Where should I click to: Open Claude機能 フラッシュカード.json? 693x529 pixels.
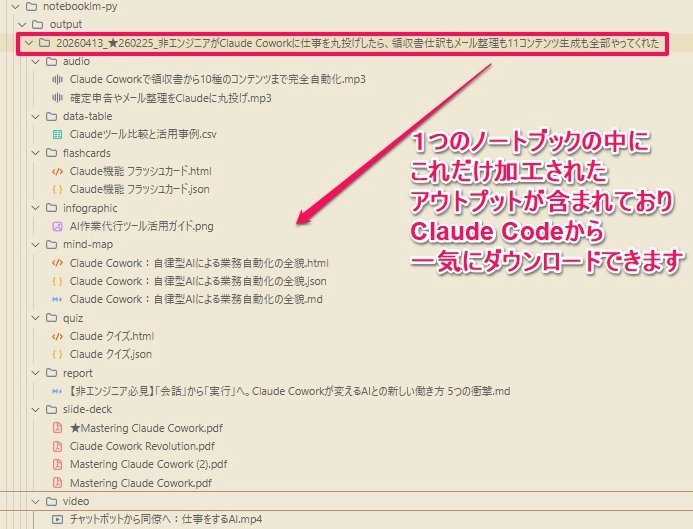click(140, 189)
